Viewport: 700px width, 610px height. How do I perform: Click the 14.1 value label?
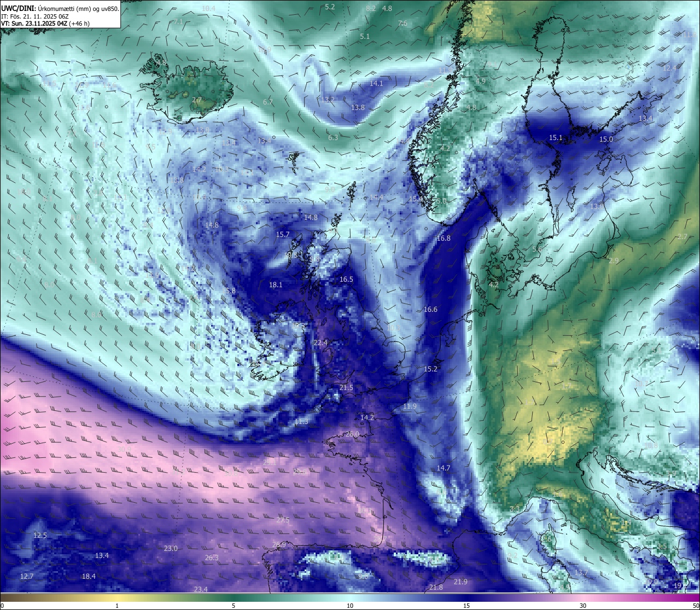click(376, 83)
